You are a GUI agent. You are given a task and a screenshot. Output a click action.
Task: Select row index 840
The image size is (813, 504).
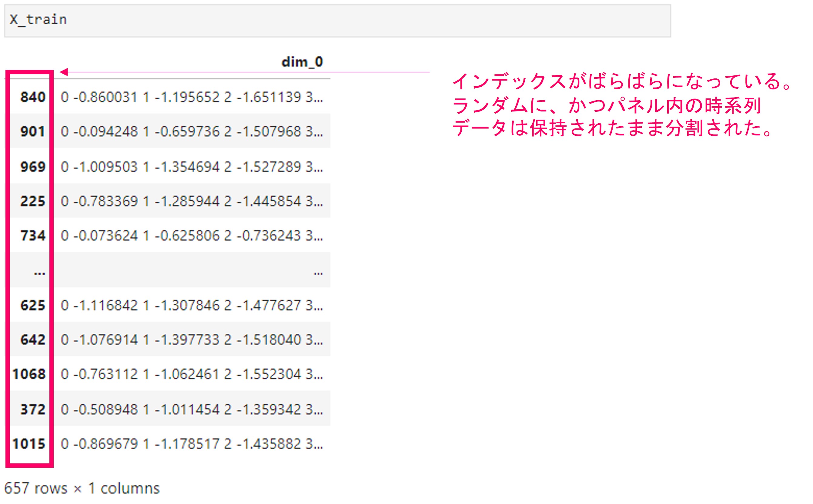33,97
